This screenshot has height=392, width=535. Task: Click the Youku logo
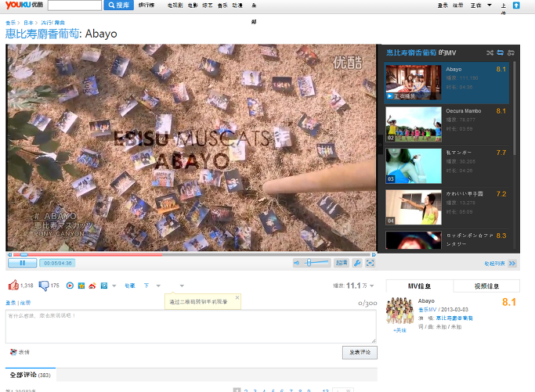coord(23,5)
